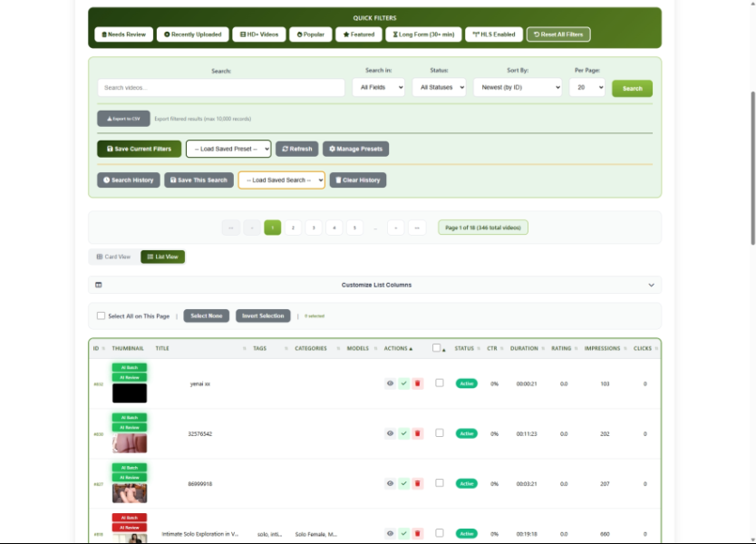This screenshot has height=544, width=756.
Task: Click the eye view icon for 'yenai xx' row
Action: point(391,384)
